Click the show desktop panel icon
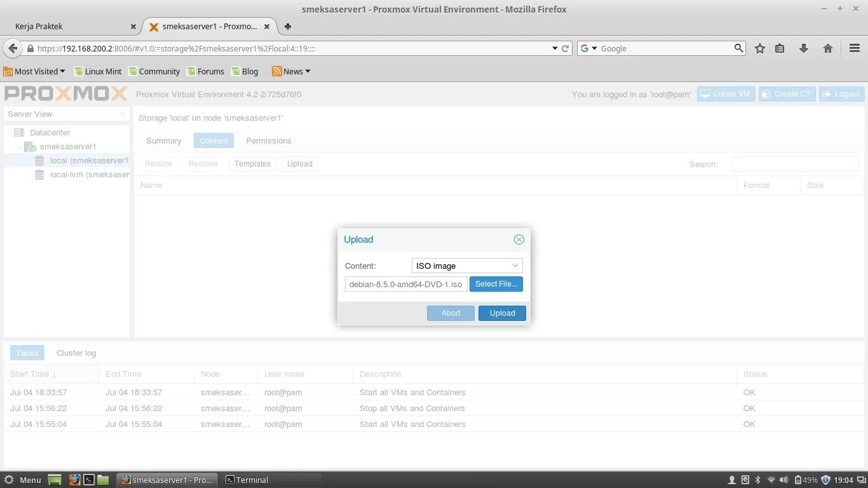This screenshot has width=868, height=488. click(x=55, y=480)
